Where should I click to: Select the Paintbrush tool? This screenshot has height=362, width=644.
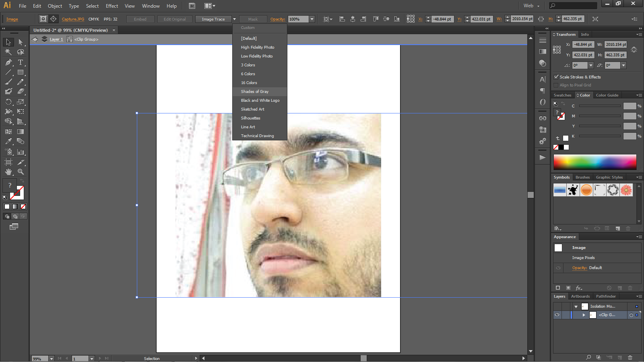coord(8,82)
